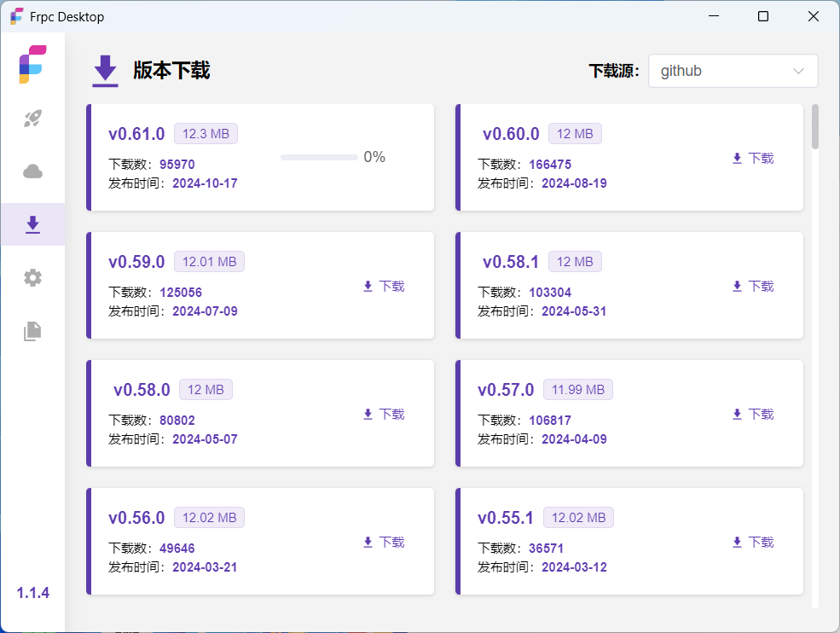Open the logs page document icon
The image size is (840, 633).
[32, 330]
